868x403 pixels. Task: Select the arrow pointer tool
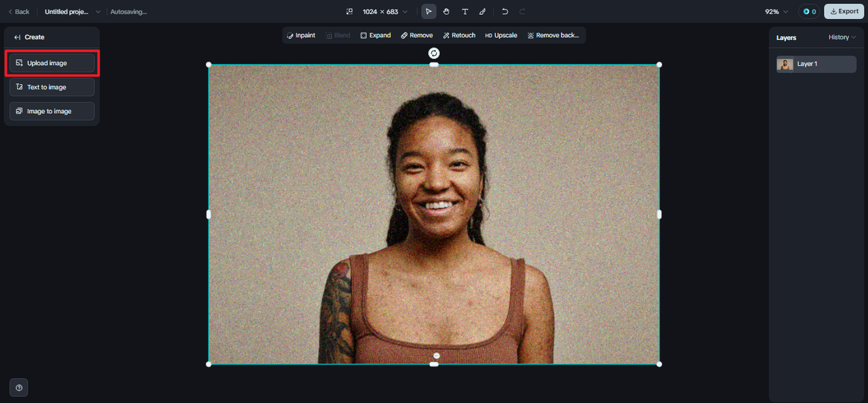click(x=429, y=12)
